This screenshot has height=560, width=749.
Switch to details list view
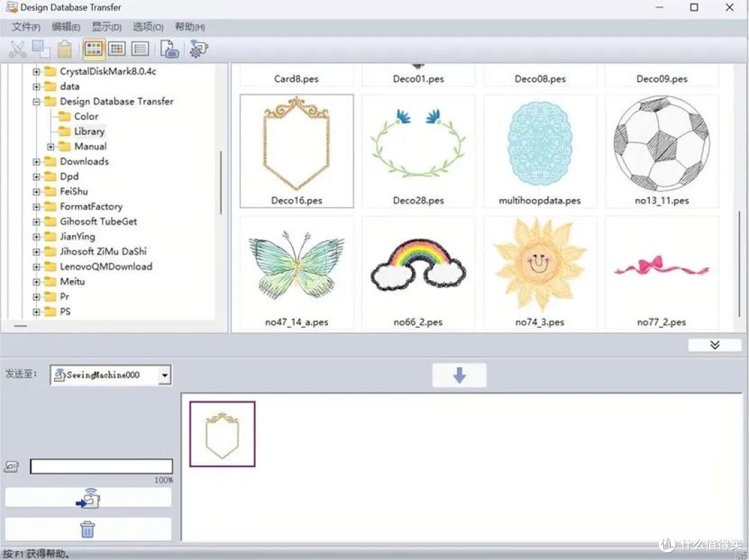coord(140,49)
